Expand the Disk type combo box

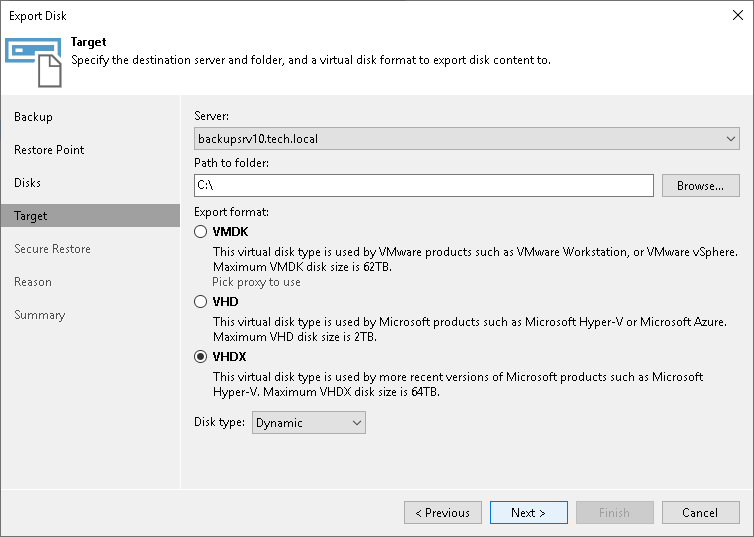(x=309, y=423)
